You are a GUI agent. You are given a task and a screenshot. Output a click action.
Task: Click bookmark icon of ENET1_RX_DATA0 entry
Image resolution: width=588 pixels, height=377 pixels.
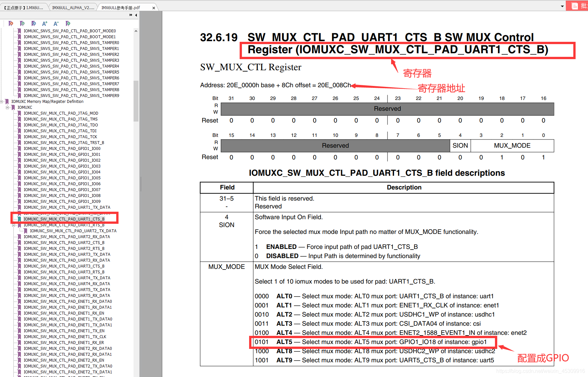pyautogui.click(x=20, y=302)
